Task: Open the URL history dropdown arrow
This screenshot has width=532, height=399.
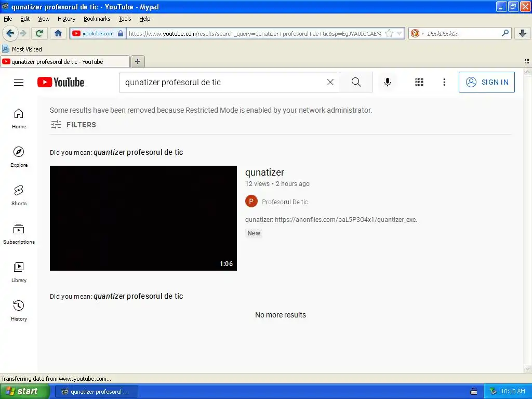Action: [400, 33]
